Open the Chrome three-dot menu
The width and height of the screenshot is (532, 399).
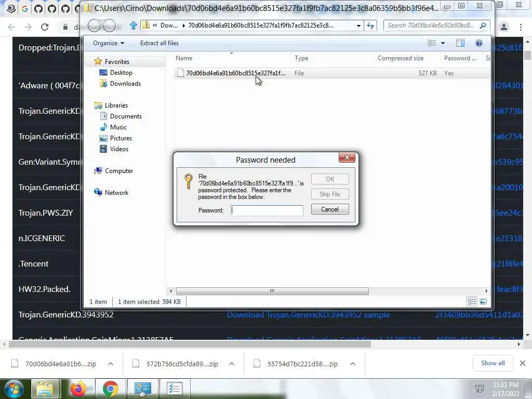521,27
